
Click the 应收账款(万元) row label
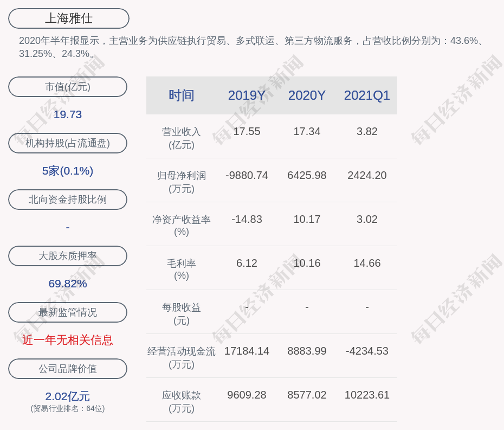point(182,401)
